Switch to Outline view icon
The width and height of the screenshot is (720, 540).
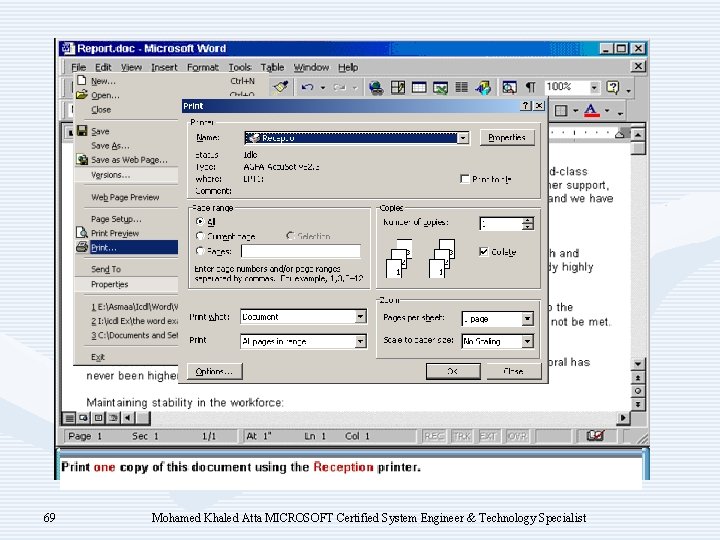tap(113, 418)
